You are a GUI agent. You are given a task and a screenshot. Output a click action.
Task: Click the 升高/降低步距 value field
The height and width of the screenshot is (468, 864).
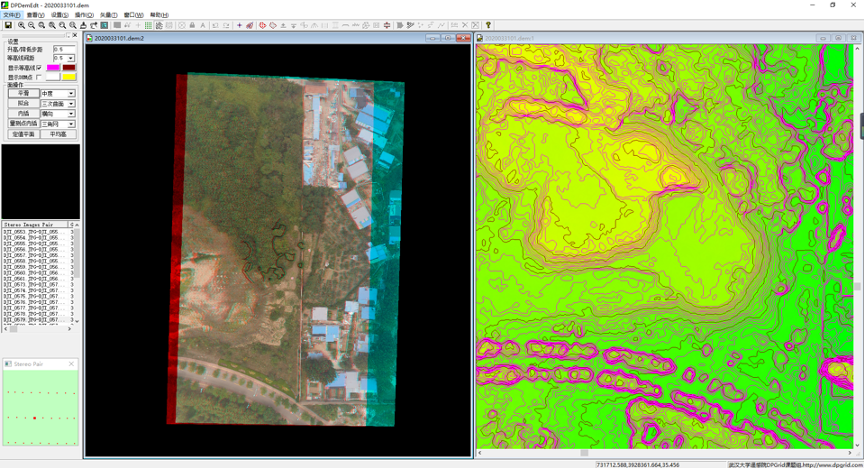click(x=64, y=49)
